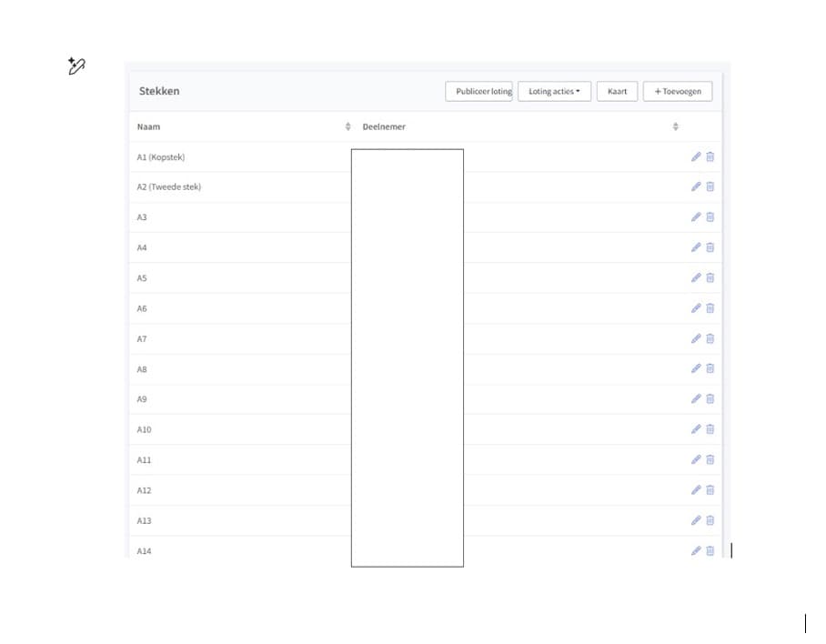Open the Loting acties dropdown
The height and width of the screenshot is (644, 826).
554,92
